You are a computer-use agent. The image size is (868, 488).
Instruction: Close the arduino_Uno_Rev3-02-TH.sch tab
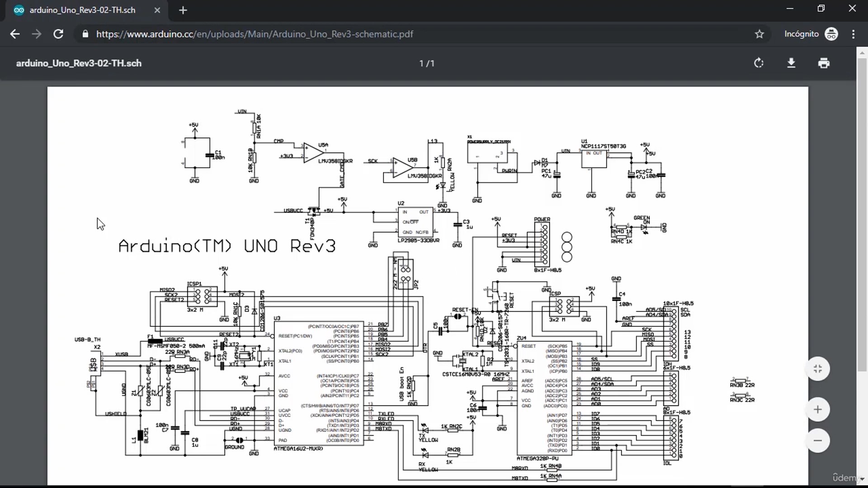[157, 10]
